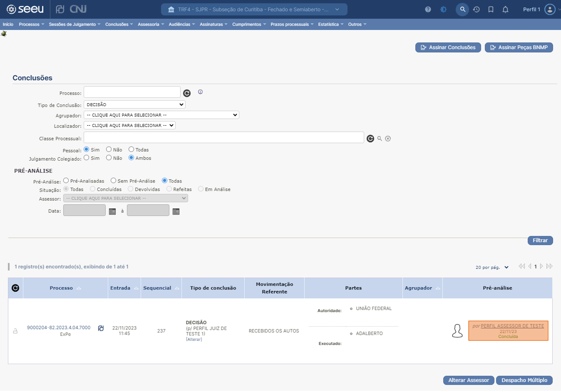Viewport: 561px width, 392px height.
Task: Open the Início menu
Action: (8, 24)
